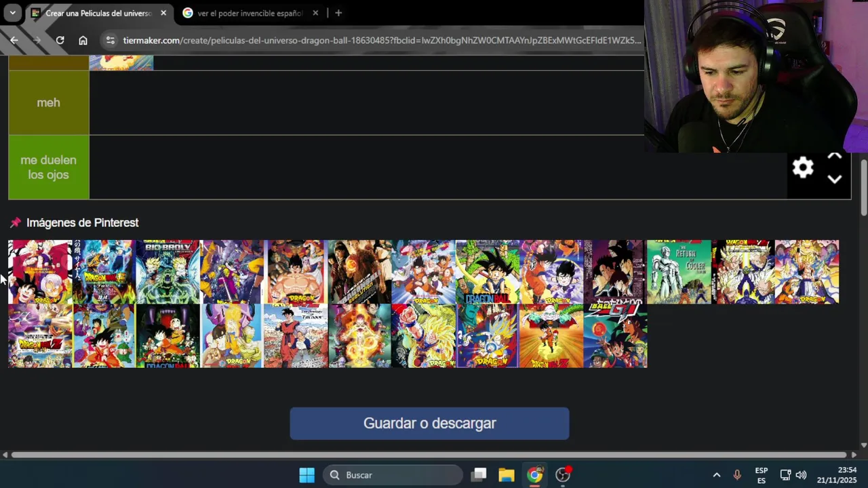Go back with the browser back arrow

point(14,40)
